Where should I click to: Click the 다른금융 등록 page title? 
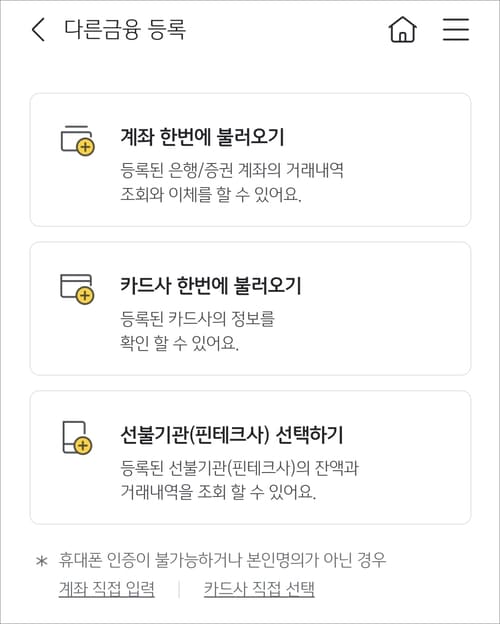coord(125,30)
